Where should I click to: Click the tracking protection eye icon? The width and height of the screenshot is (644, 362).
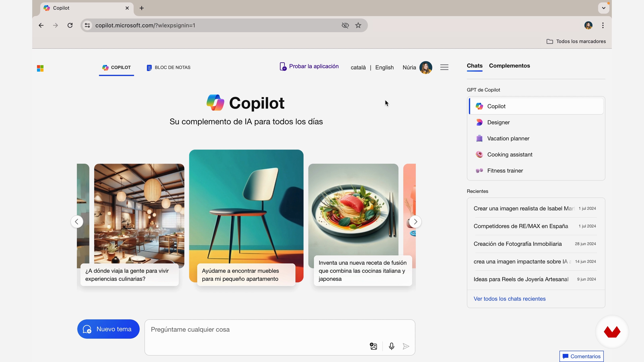click(345, 25)
